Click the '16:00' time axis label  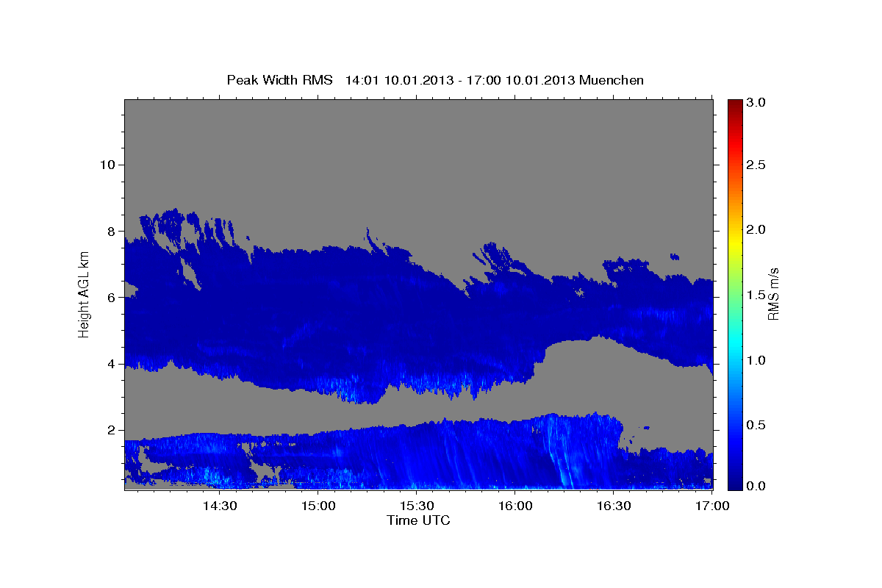click(x=515, y=506)
